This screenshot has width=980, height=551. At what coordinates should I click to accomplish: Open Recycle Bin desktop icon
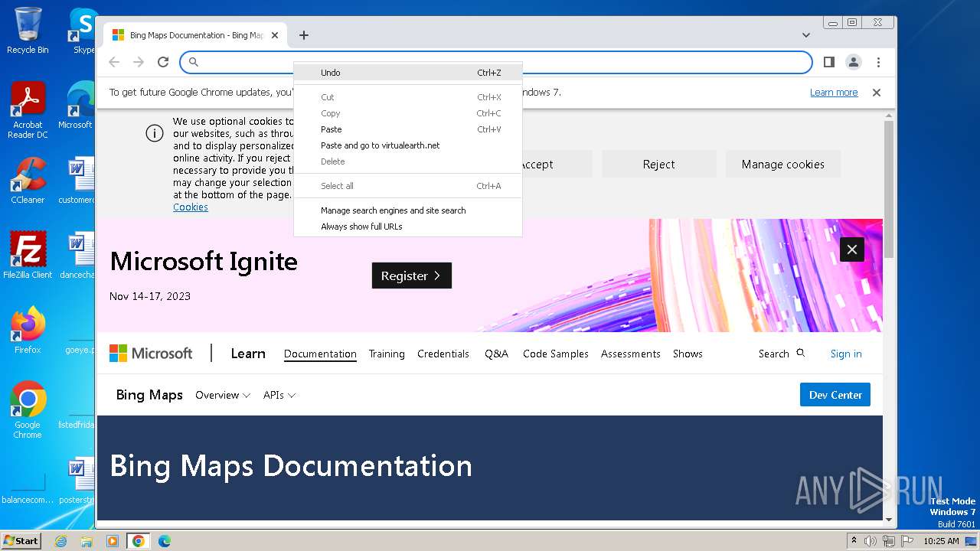(28, 31)
